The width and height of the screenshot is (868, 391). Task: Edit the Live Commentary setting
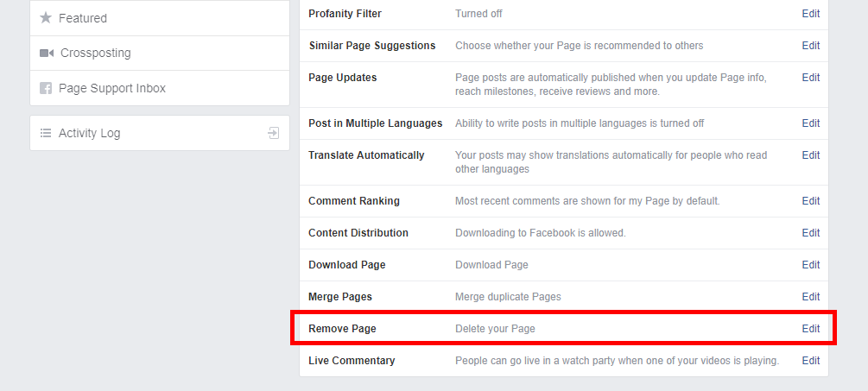[x=810, y=361]
